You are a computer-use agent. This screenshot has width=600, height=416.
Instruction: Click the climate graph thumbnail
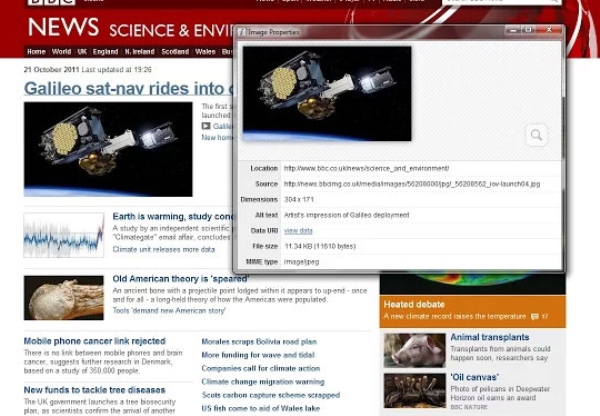[x=64, y=235]
